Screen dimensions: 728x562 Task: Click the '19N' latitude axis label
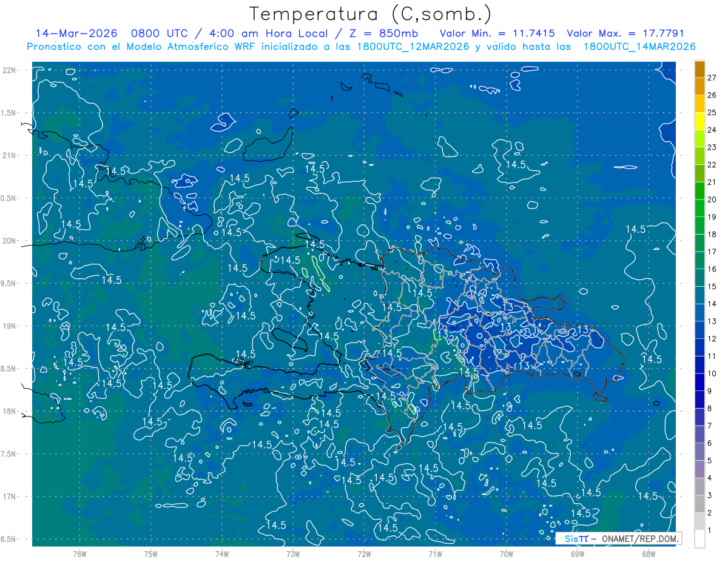coord(10,326)
